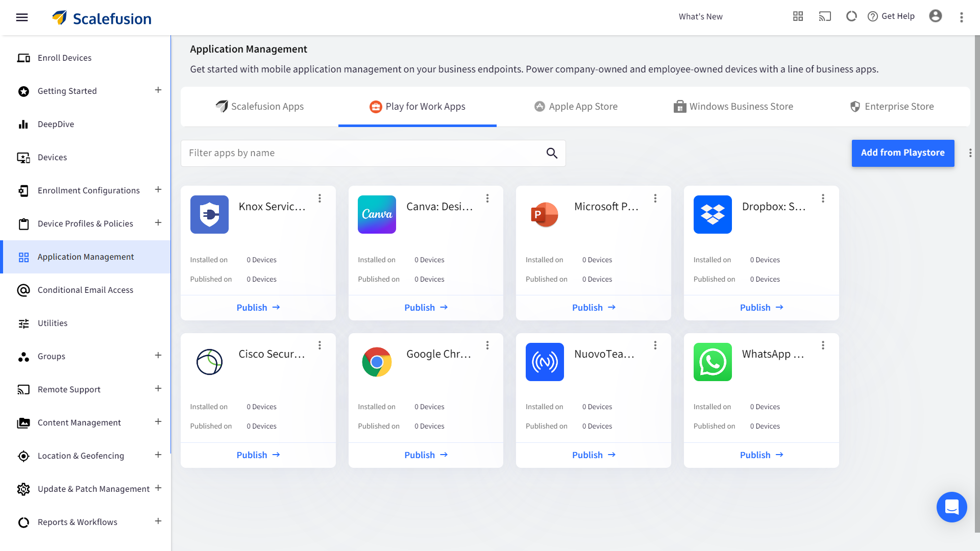
Task: Click the refresh icon in top bar
Action: pos(851,16)
